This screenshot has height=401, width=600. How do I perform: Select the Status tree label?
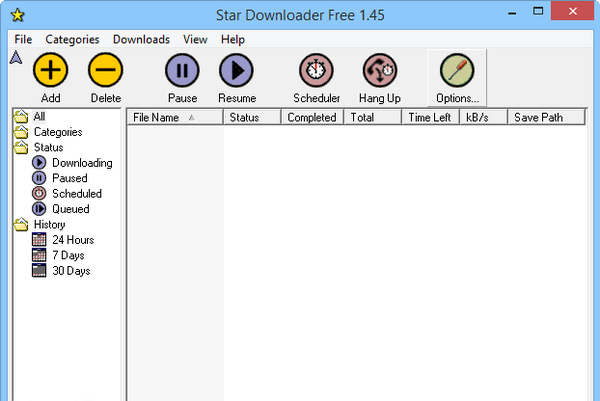click(x=49, y=147)
